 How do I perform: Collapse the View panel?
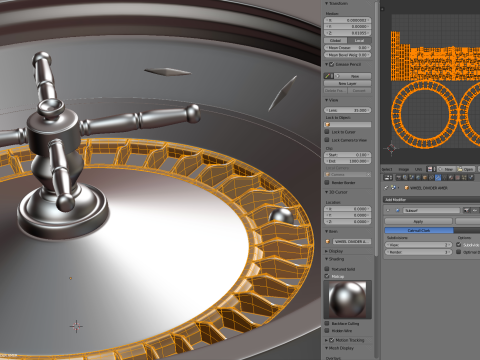pos(327,100)
